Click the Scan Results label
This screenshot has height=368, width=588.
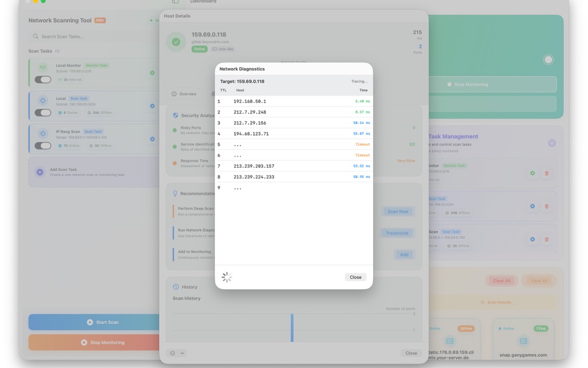499,302
